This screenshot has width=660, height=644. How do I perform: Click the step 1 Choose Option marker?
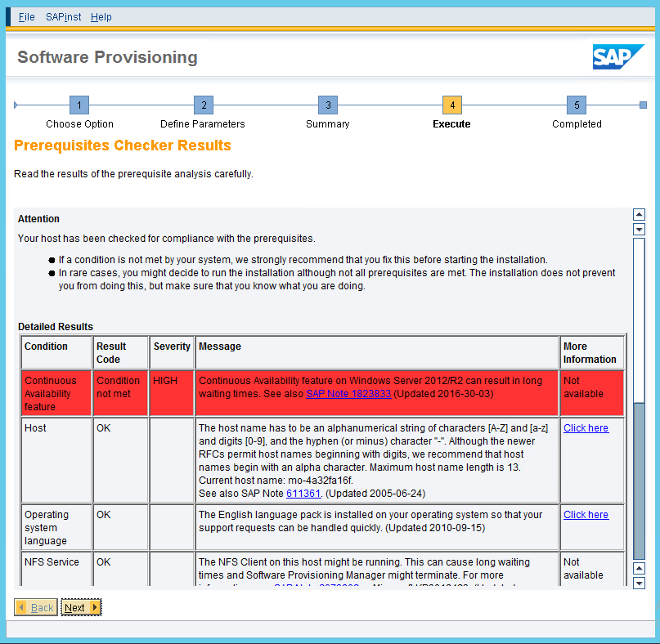click(79, 105)
